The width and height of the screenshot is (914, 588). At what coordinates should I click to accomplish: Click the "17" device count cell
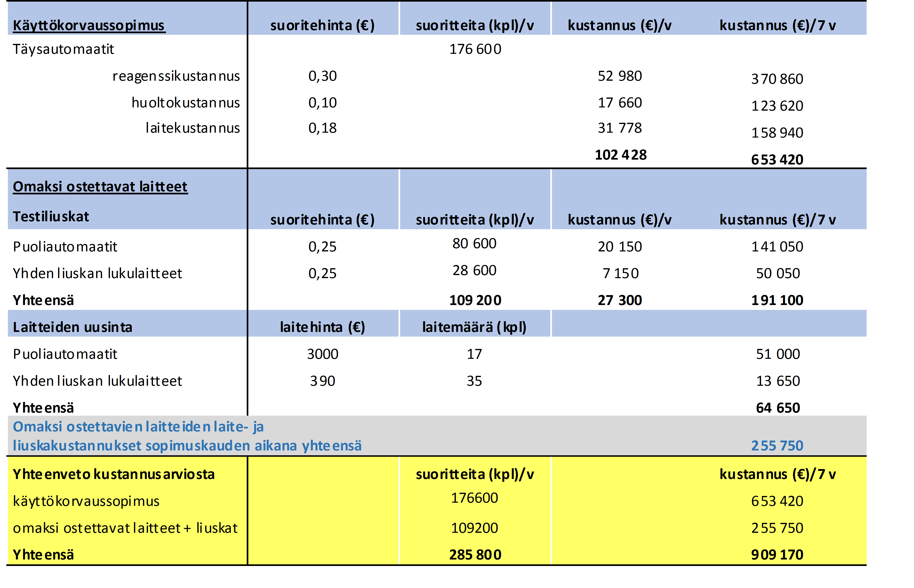point(474,354)
